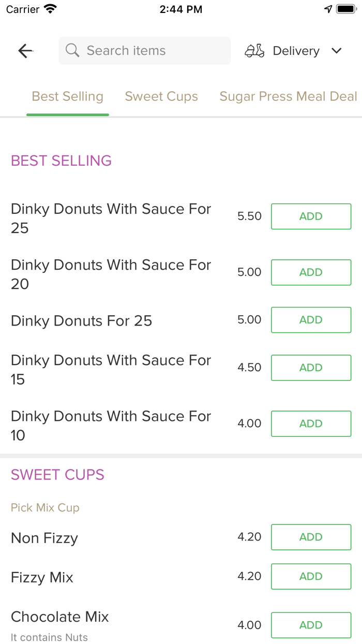Screen dimensions: 362x644
Task: Tap the location arrow status icon
Action: (x=328, y=9)
